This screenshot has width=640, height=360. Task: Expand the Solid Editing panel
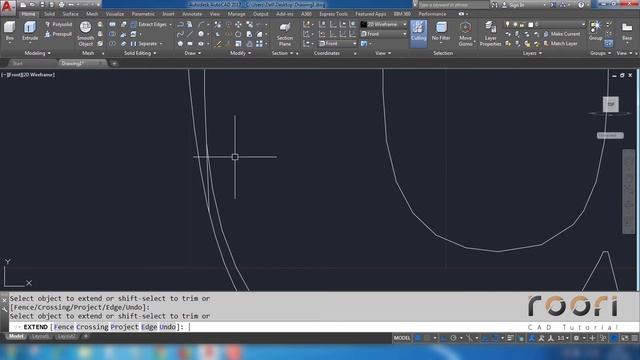click(x=140, y=53)
